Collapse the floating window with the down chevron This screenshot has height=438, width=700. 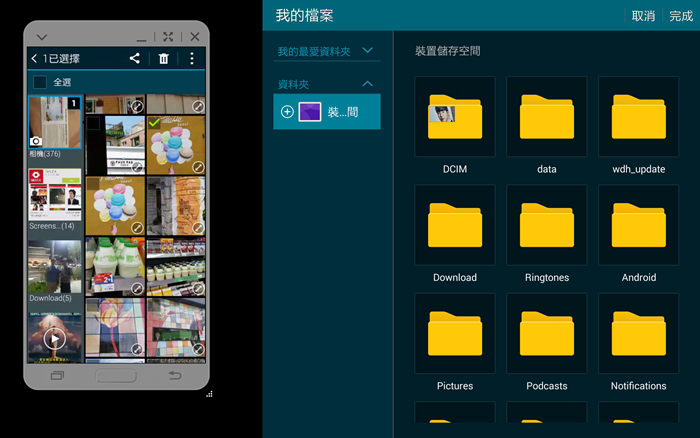point(42,37)
